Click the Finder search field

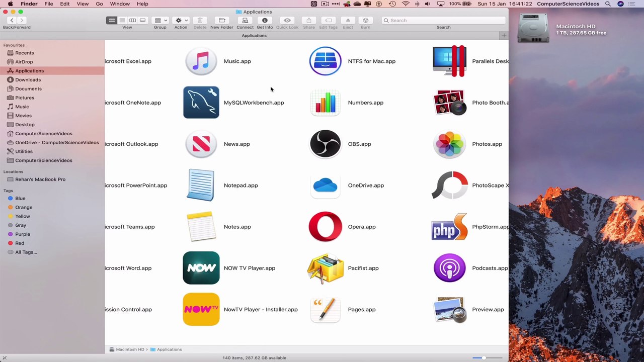point(443,20)
